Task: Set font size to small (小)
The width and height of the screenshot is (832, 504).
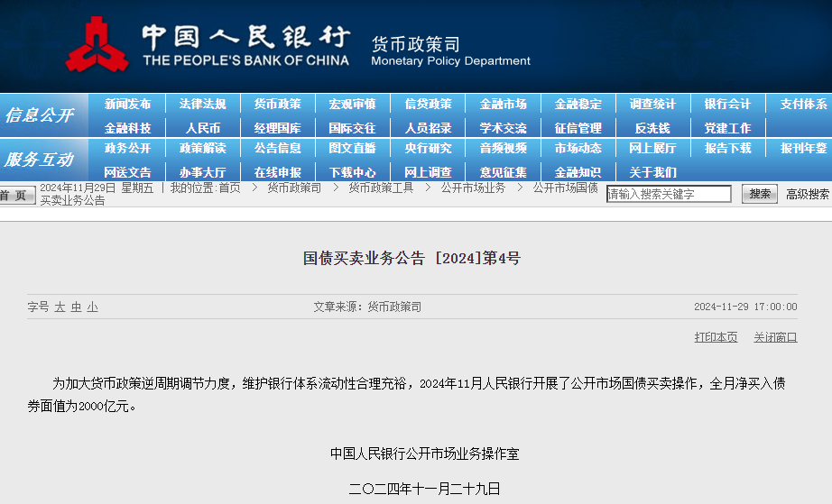Action: [92, 307]
